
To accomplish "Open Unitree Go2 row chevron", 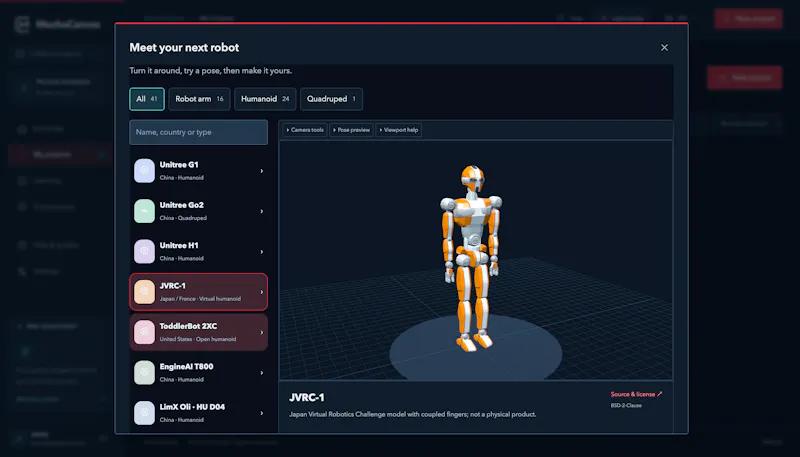I will pyautogui.click(x=262, y=211).
